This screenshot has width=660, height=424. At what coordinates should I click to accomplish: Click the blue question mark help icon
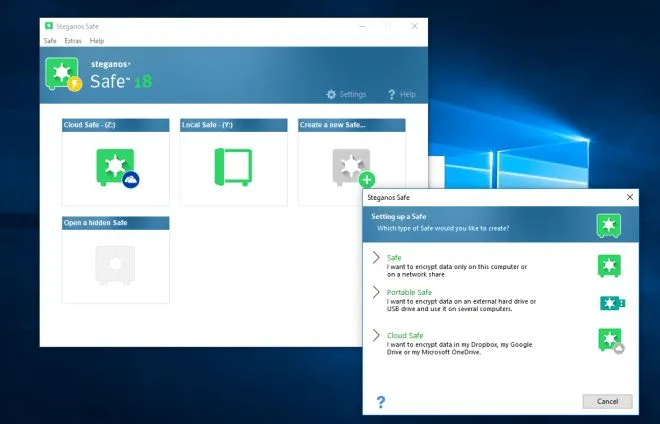coord(381,401)
